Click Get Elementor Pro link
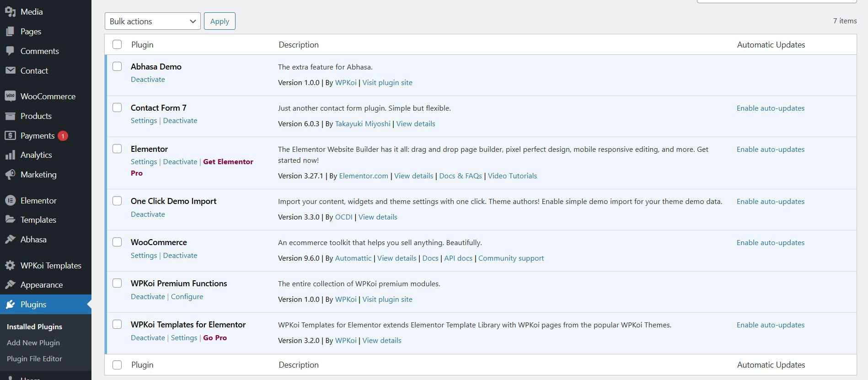868x380 pixels. point(228,161)
